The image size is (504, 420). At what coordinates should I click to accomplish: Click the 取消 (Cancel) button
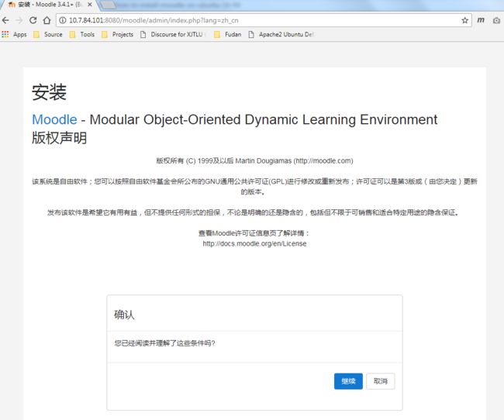381,381
